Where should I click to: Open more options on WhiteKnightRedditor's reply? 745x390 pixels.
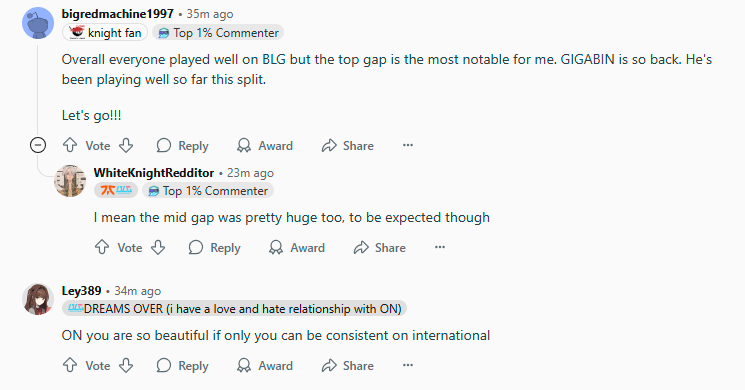tap(440, 247)
